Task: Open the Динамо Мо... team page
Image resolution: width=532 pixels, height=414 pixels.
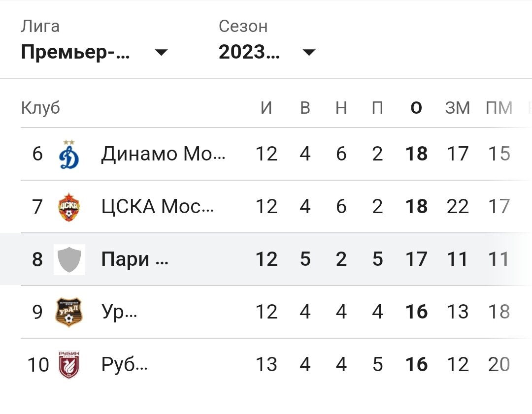Action: (x=163, y=154)
